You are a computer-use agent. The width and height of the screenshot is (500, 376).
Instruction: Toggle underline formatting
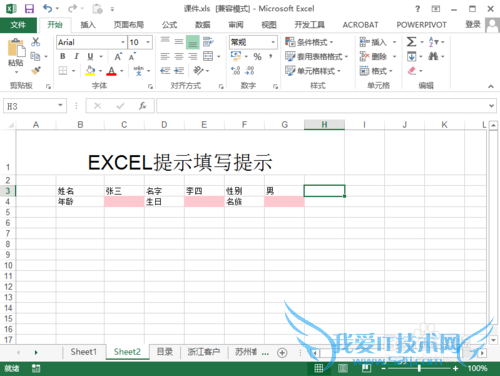pyautogui.click(x=90, y=56)
